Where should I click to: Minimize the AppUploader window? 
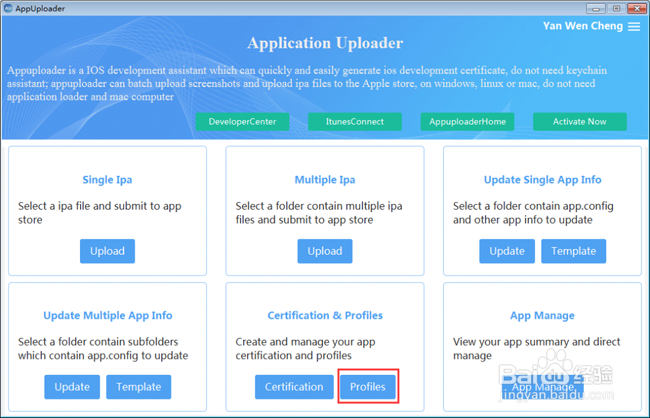point(596,8)
